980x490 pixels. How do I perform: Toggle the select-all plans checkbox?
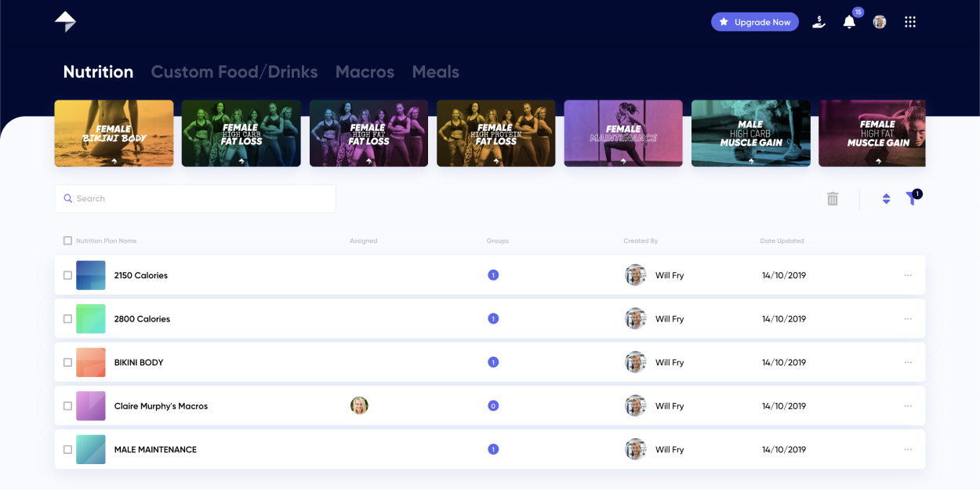point(67,241)
